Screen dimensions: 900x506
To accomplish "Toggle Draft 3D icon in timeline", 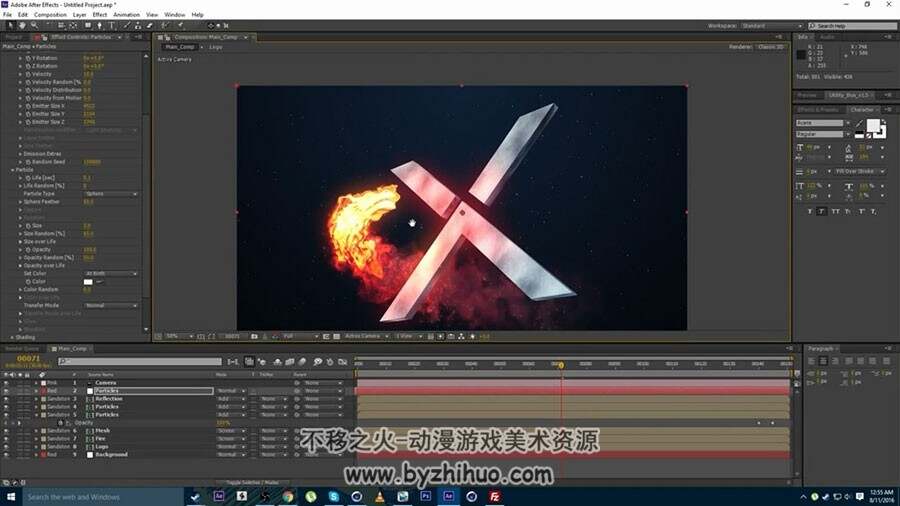I will 262,361.
